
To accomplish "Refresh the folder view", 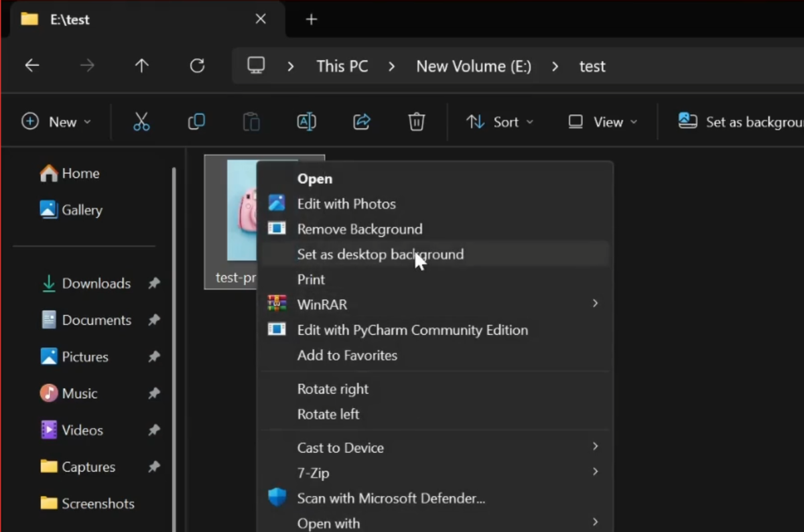I will pos(197,66).
